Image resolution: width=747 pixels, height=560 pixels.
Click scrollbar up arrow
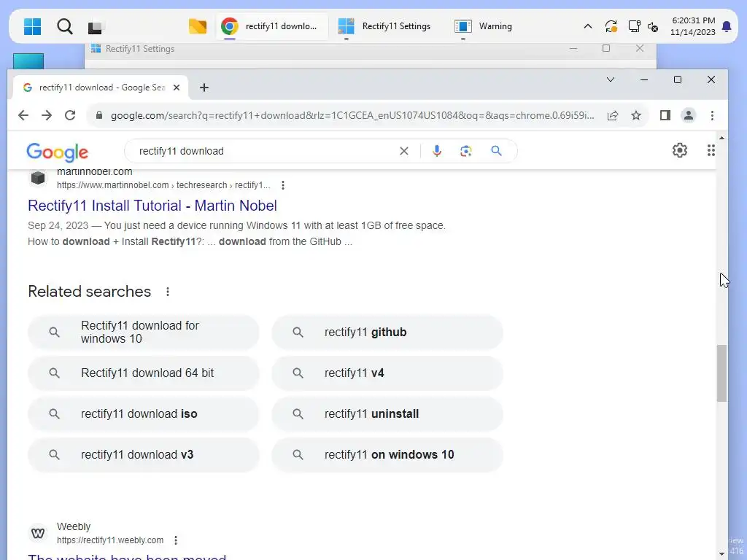(x=721, y=138)
